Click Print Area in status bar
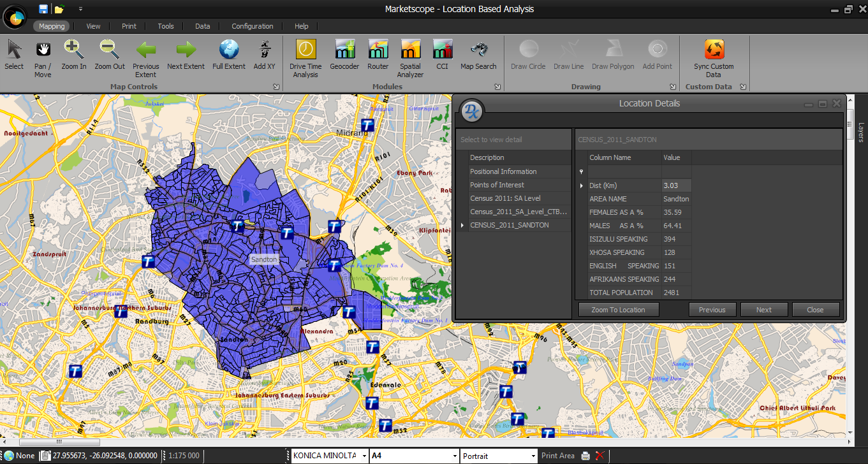 coord(558,456)
